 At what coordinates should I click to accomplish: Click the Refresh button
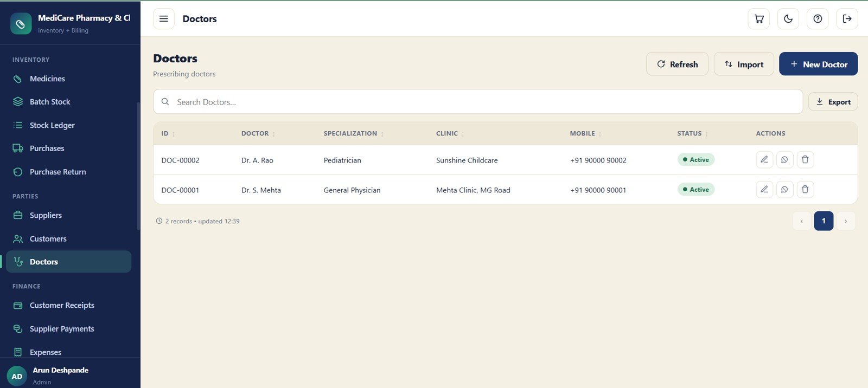pos(677,64)
